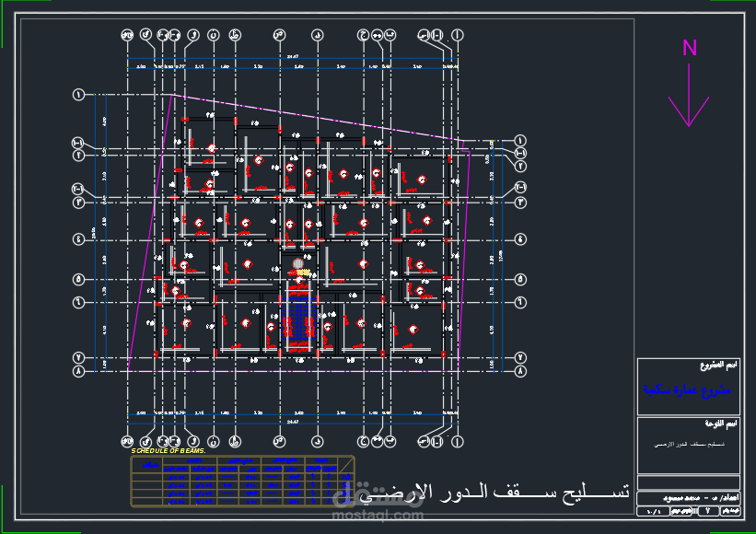Expand the scale field showing 1/50
This screenshot has height=534, width=756.
657,512
